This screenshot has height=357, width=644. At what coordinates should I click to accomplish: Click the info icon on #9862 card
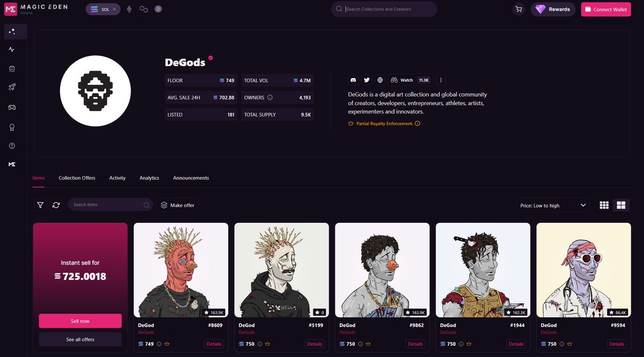(360, 344)
